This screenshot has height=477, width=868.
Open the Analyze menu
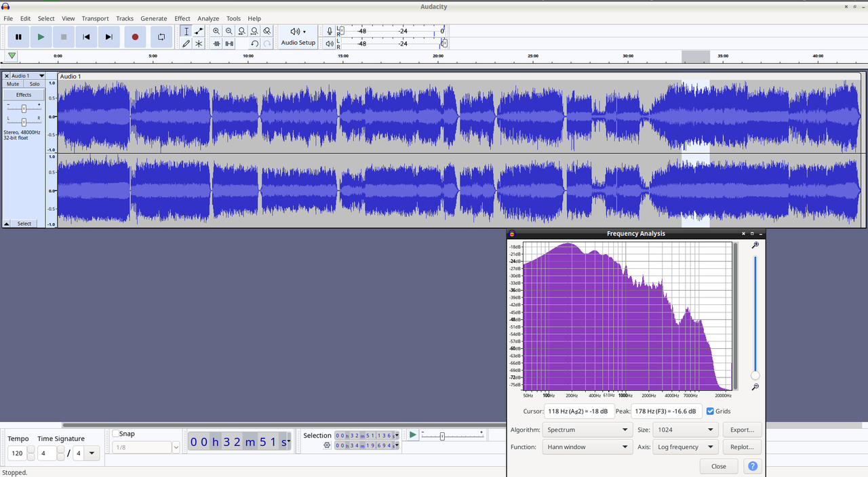click(208, 18)
